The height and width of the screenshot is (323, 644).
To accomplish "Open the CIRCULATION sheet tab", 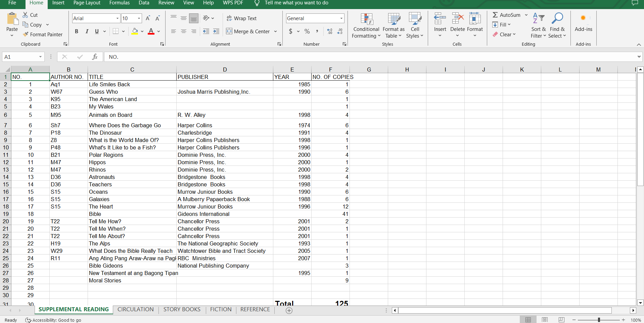I will coord(135,309).
